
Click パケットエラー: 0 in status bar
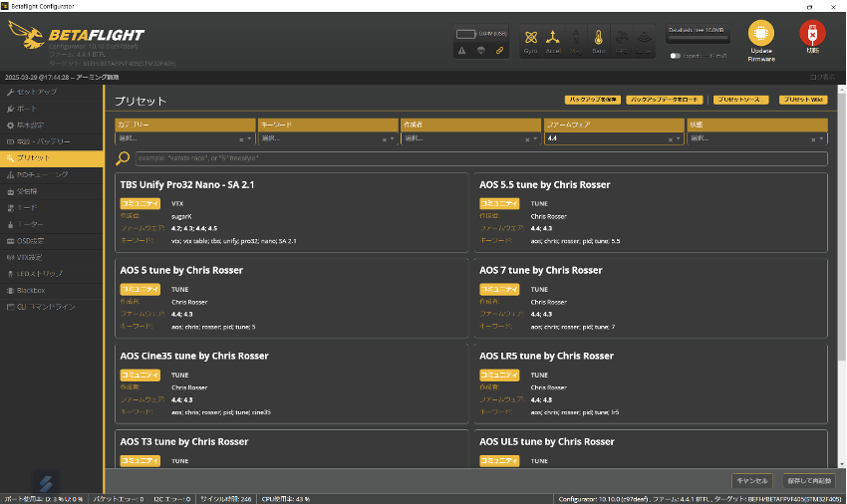[119, 499]
